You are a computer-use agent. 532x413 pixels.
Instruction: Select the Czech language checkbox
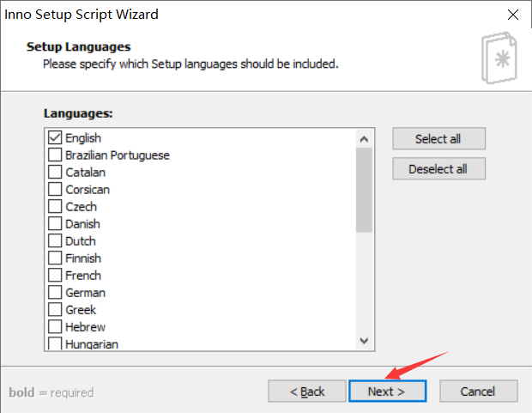[55, 206]
